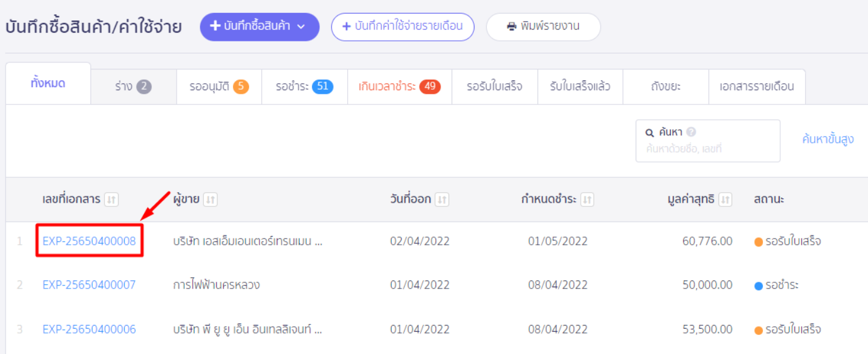Screen dimensions: 868x354
Task: Open document EXP-25650400006
Action: 89,329
